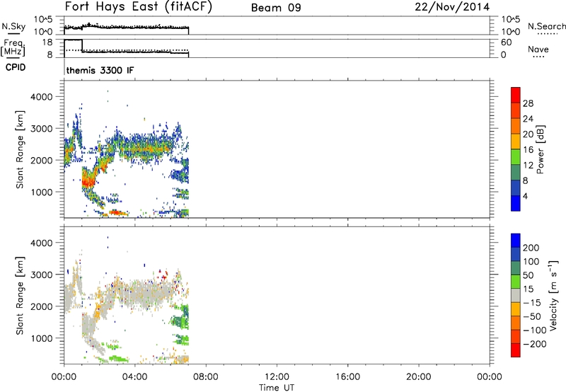Image resolution: width=566 pixels, height=392 pixels.
Task: Click the 'Fort Hays East (fitACF)' title
Action: 138,6
